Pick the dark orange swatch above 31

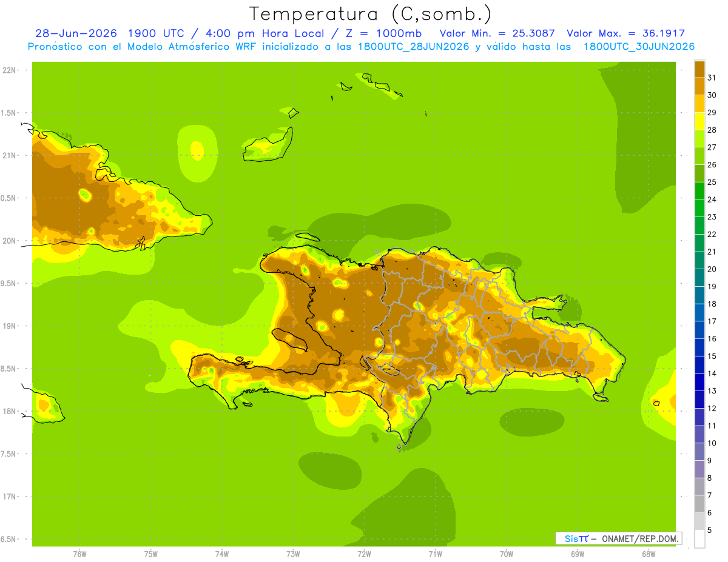point(699,69)
